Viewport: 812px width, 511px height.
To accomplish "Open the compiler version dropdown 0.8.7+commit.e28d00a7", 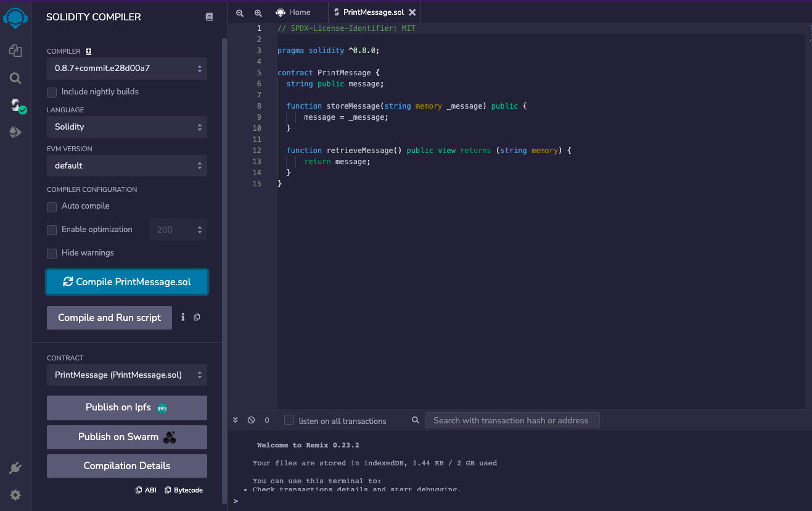I will pyautogui.click(x=127, y=69).
